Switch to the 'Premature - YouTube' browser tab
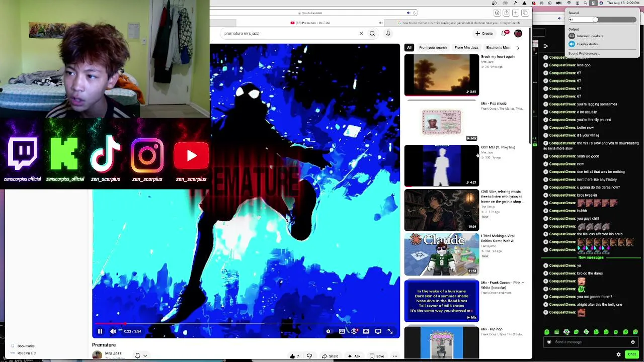The image size is (644, 362). point(309,23)
